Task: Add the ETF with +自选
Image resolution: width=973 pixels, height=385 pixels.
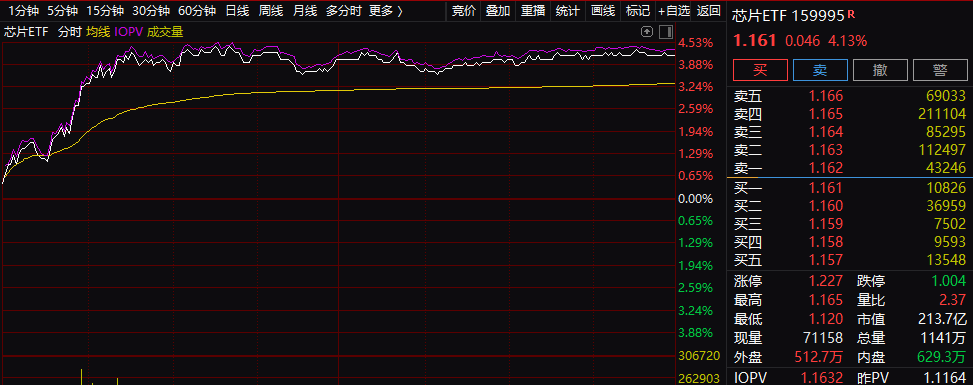Action: pos(674,11)
